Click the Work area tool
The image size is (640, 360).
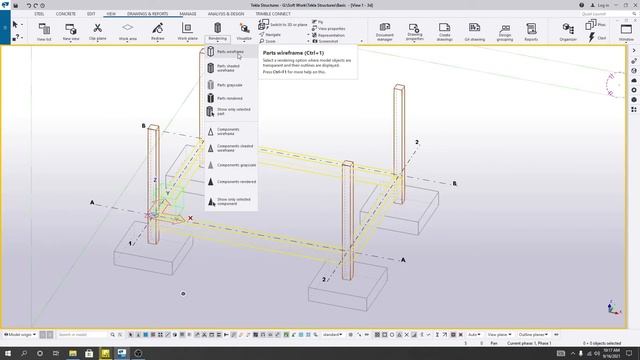[x=128, y=32]
